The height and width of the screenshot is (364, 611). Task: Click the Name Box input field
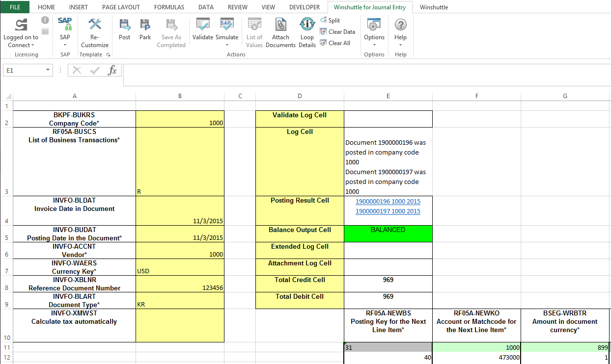pos(24,70)
